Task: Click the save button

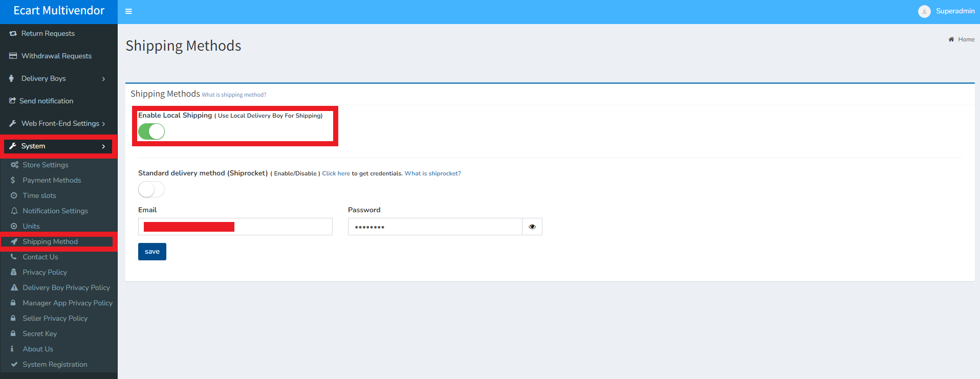Action: coord(152,252)
